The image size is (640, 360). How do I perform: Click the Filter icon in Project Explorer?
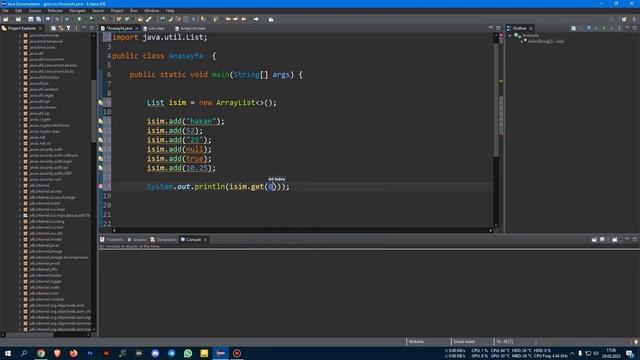tap(68, 28)
